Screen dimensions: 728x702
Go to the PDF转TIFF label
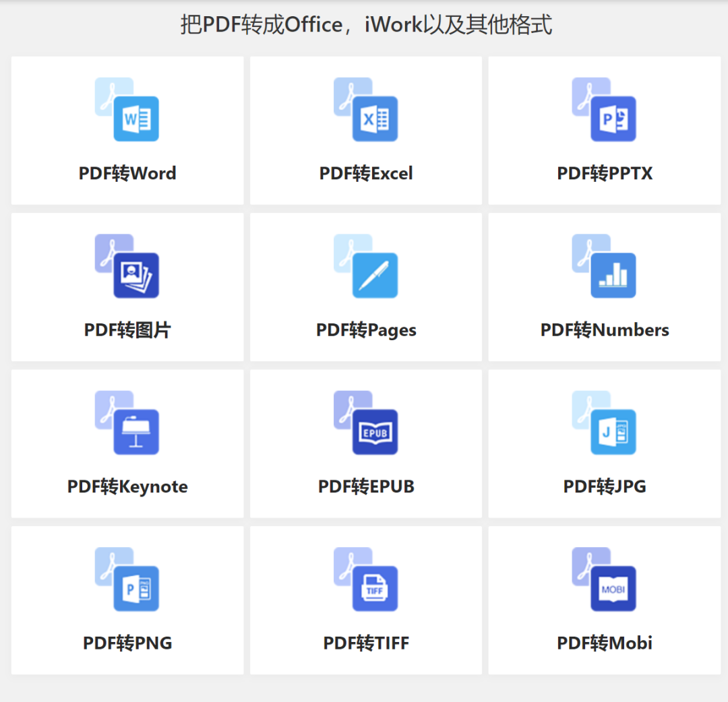coord(366,643)
